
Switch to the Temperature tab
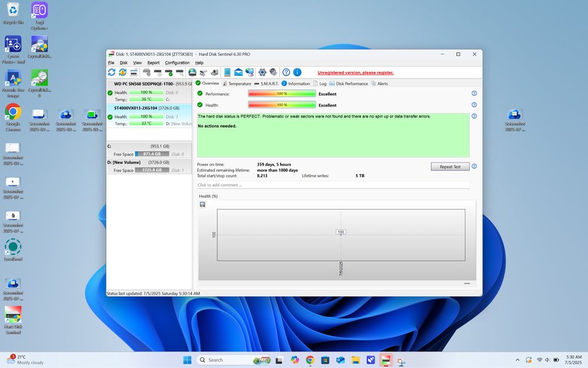pyautogui.click(x=236, y=84)
